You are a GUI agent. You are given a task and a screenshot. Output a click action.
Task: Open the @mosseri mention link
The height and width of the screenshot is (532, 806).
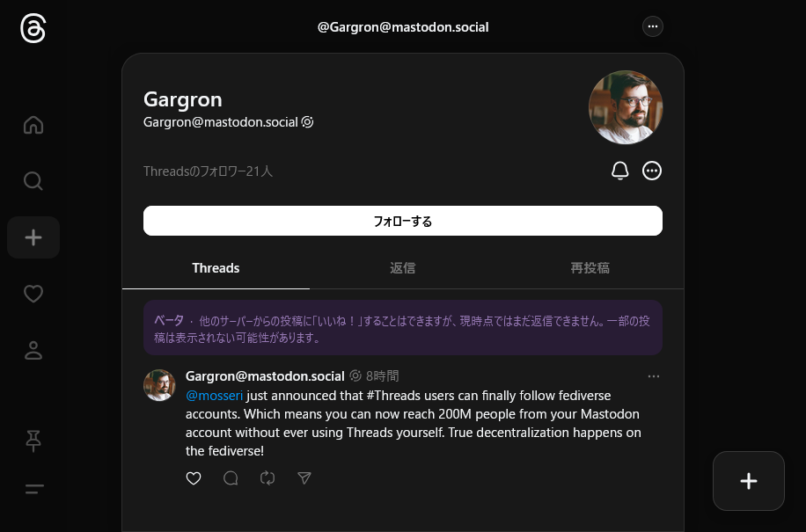pyautogui.click(x=214, y=396)
